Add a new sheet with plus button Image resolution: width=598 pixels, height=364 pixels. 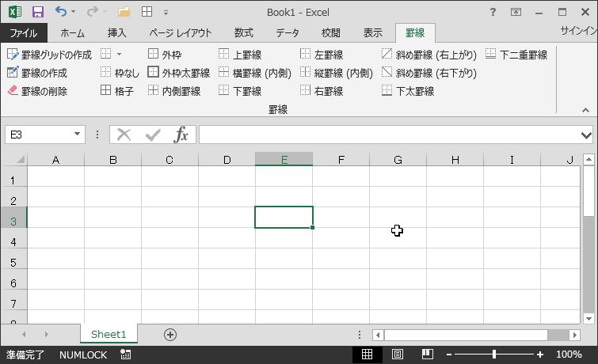point(170,335)
